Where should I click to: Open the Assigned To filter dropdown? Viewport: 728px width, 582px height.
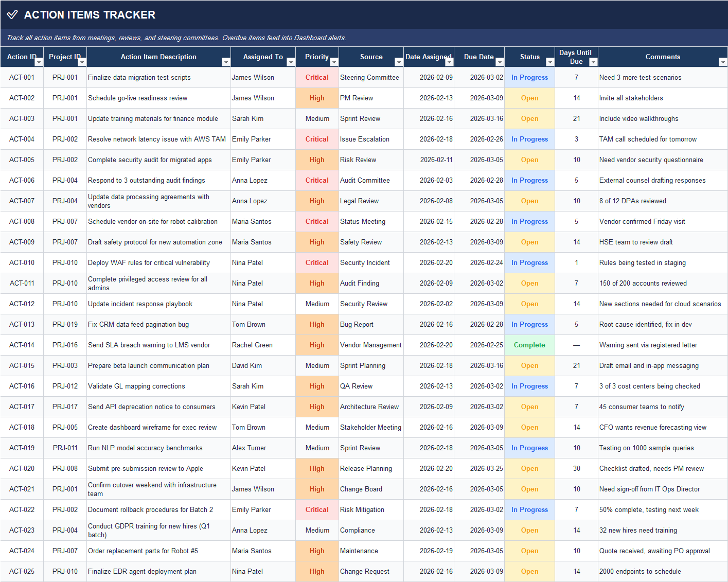(291, 62)
